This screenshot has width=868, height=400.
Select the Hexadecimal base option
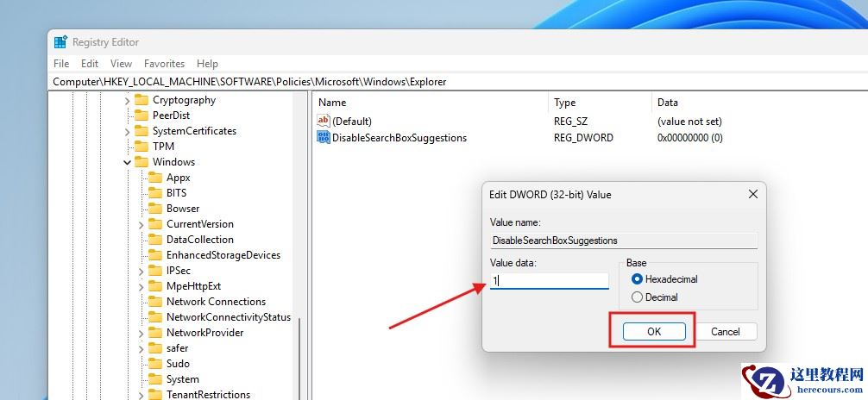coord(637,279)
